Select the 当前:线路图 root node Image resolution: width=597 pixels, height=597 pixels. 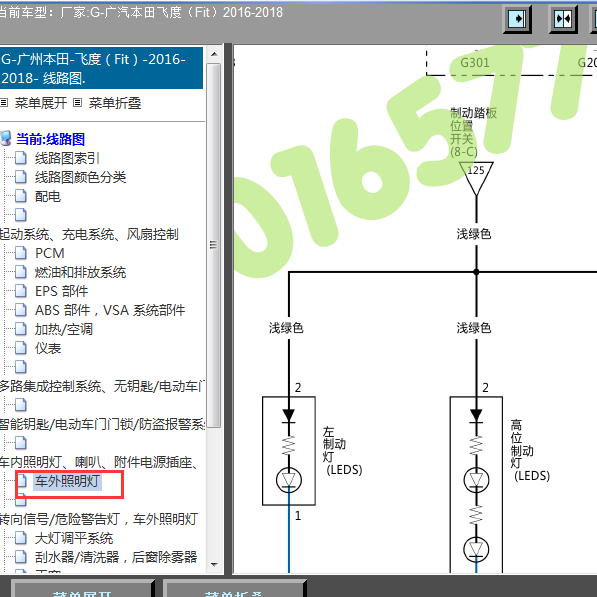pyautogui.click(x=50, y=139)
